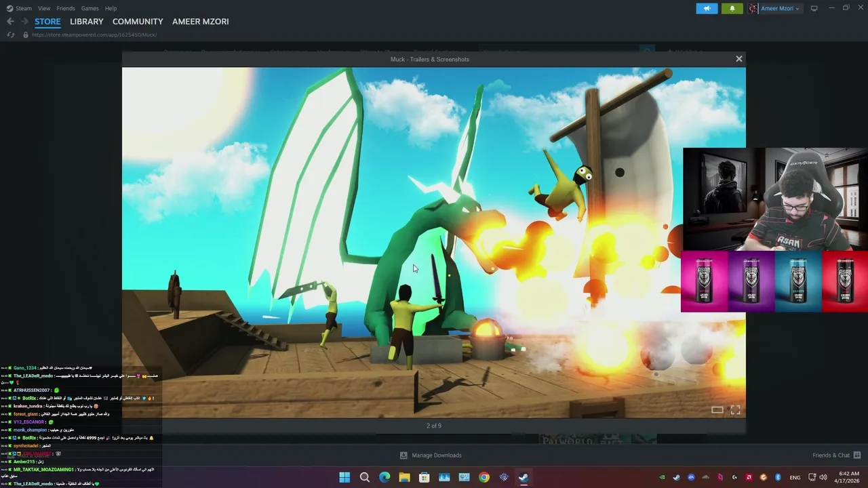The width and height of the screenshot is (868, 488).
Task: Open the Games menu
Action: [x=90, y=8]
